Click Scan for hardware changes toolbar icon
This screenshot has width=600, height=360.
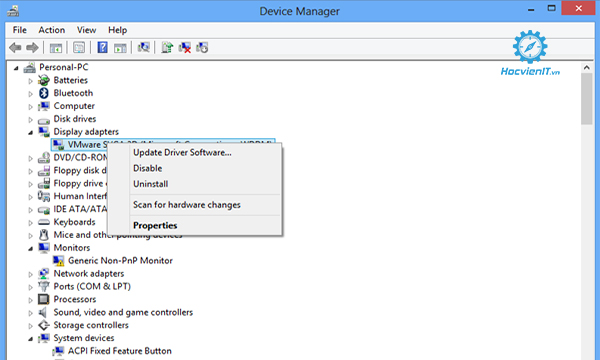click(143, 47)
